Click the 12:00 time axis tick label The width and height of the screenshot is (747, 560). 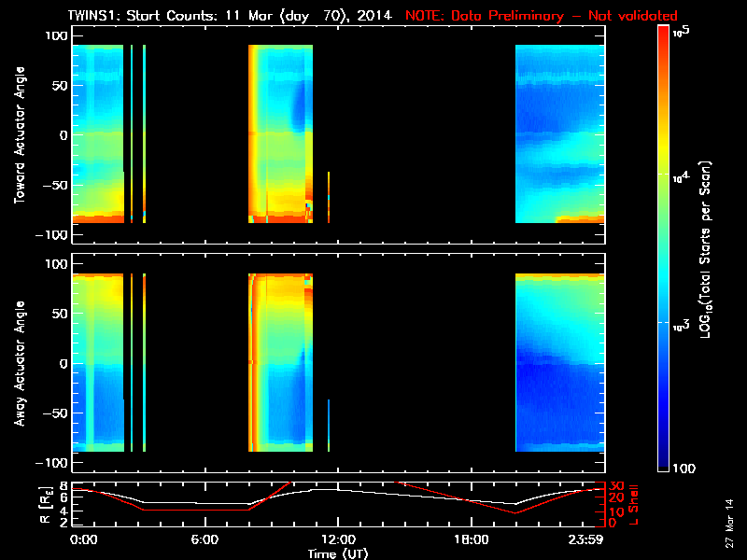tap(337, 539)
